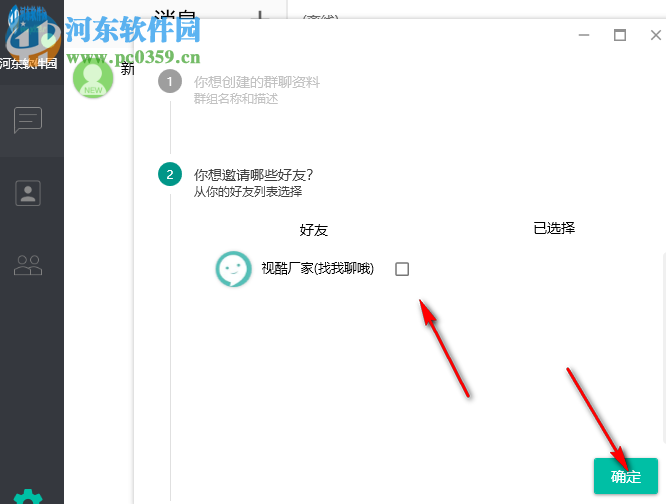Click friend name 视酷厂家(找我聊哦)
The image size is (666, 504).
pos(317,268)
